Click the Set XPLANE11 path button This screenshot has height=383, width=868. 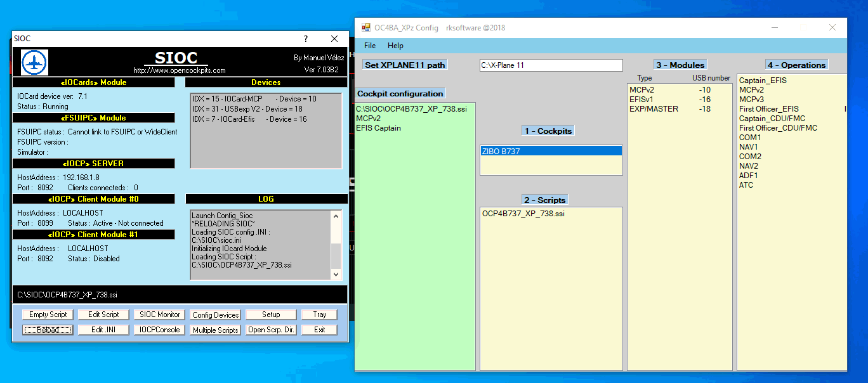click(404, 64)
